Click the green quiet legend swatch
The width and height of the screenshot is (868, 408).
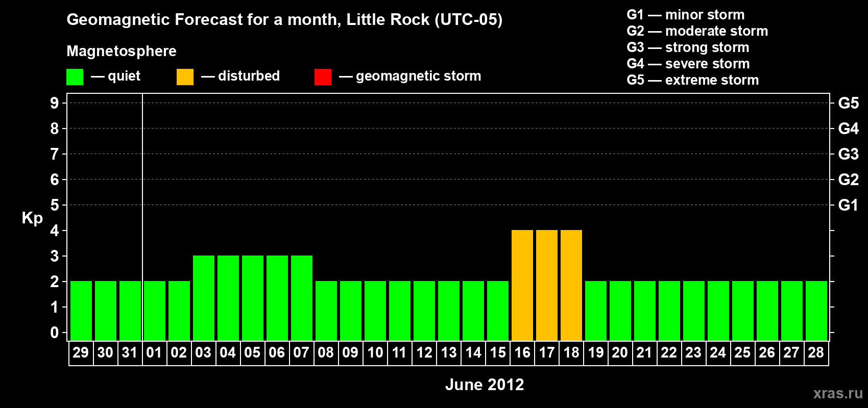75,77
